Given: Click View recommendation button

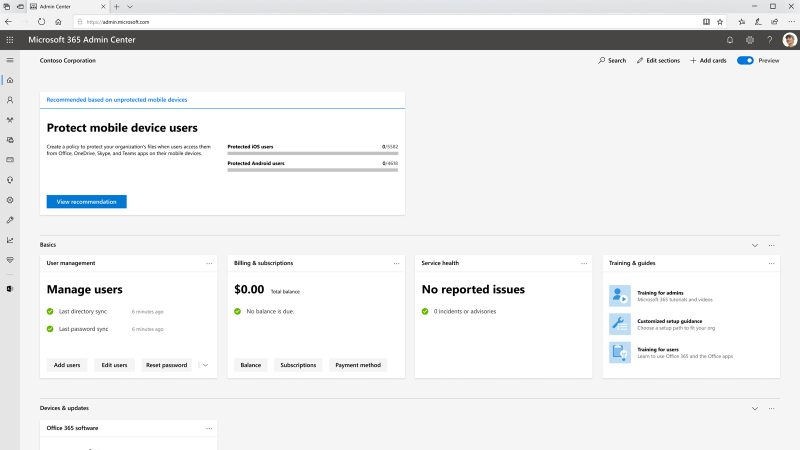Looking at the screenshot, I should click(86, 202).
